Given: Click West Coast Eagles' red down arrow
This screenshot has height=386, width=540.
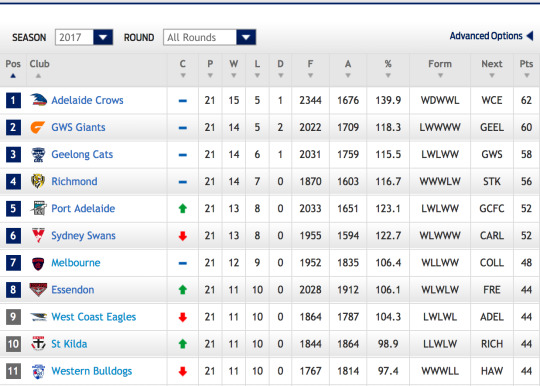Looking at the screenshot, I should [x=183, y=317].
